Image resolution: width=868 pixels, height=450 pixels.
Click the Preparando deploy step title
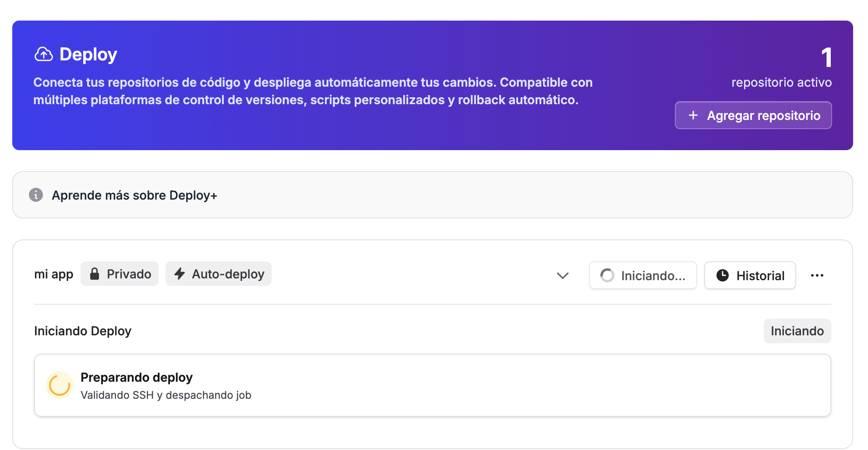pos(136,377)
